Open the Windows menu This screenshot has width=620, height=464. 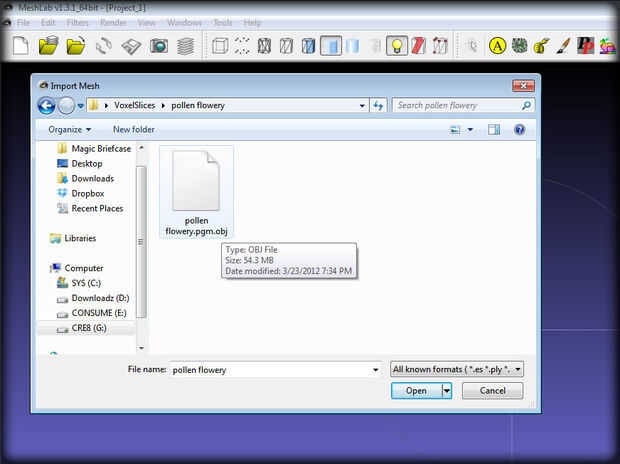[x=184, y=23]
